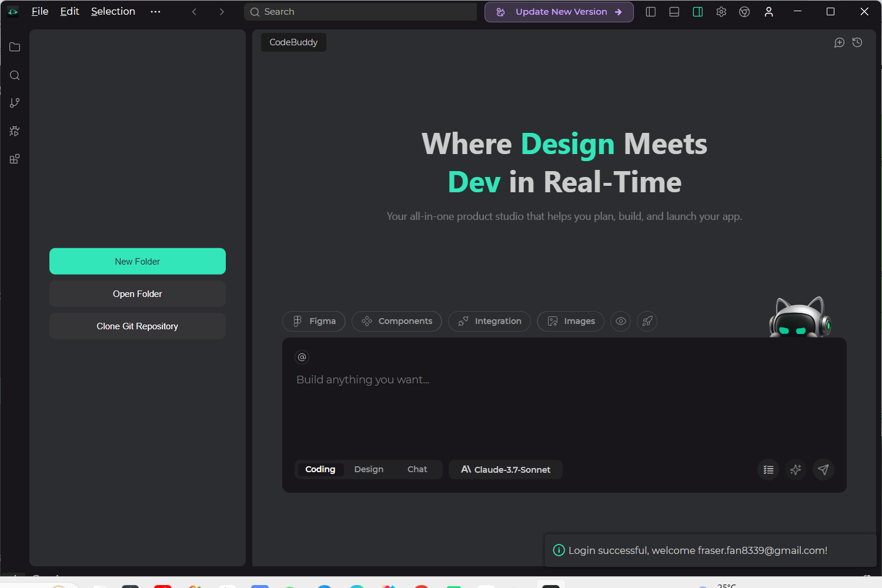The height and width of the screenshot is (588, 882).
Task: Click Clone Git Repository
Action: coord(138,326)
